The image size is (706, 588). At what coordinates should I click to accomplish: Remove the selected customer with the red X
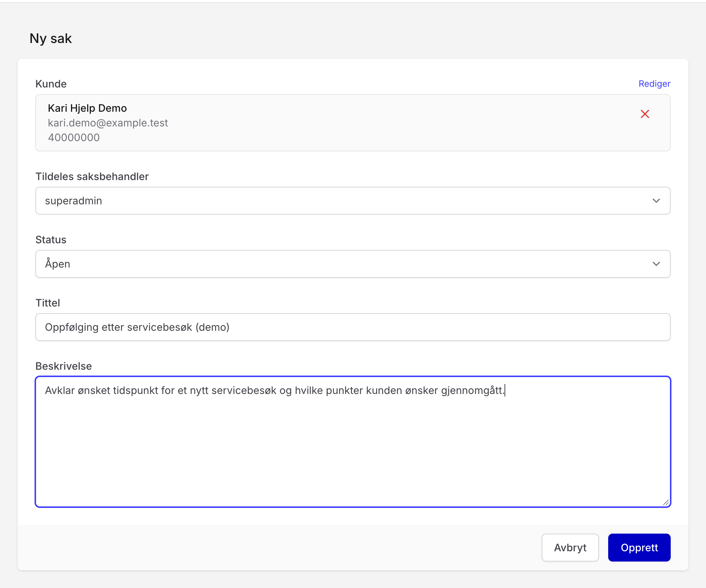(x=645, y=114)
